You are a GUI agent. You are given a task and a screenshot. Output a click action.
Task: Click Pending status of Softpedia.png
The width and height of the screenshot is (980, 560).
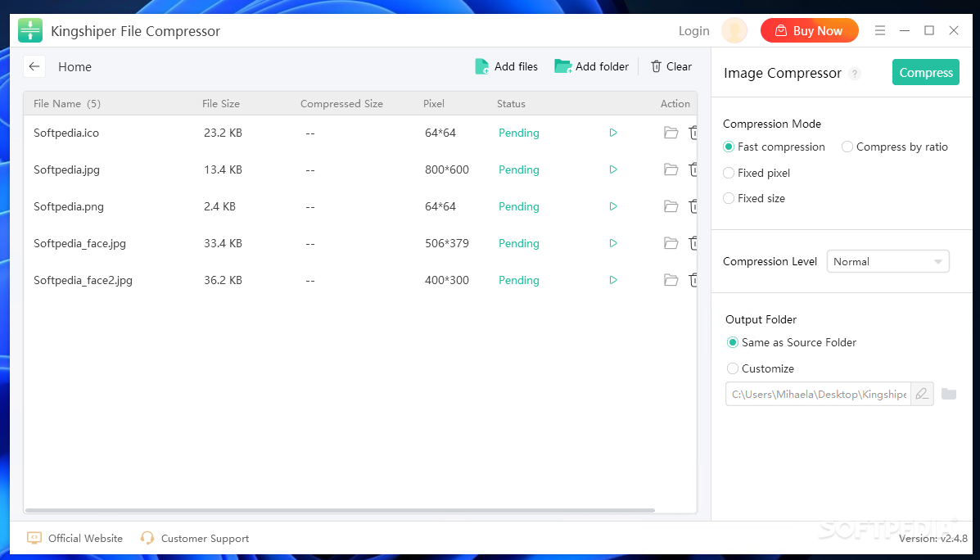point(519,206)
